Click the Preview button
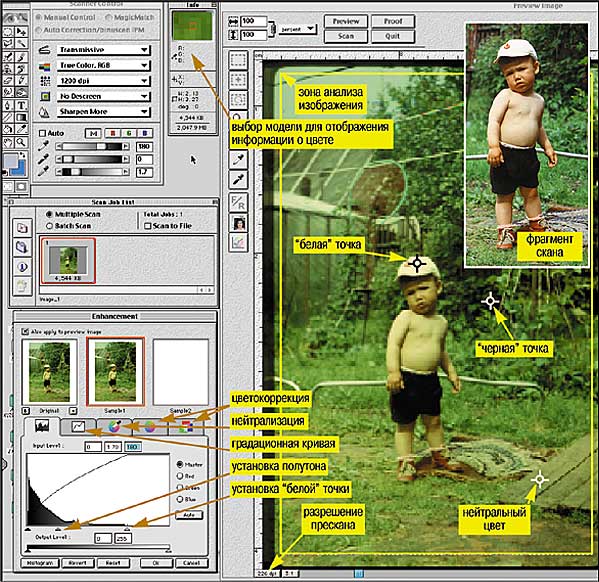599x582 pixels. click(346, 21)
